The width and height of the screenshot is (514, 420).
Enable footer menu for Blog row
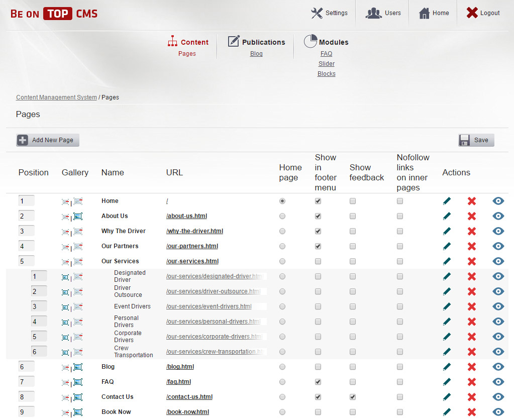[x=318, y=367]
